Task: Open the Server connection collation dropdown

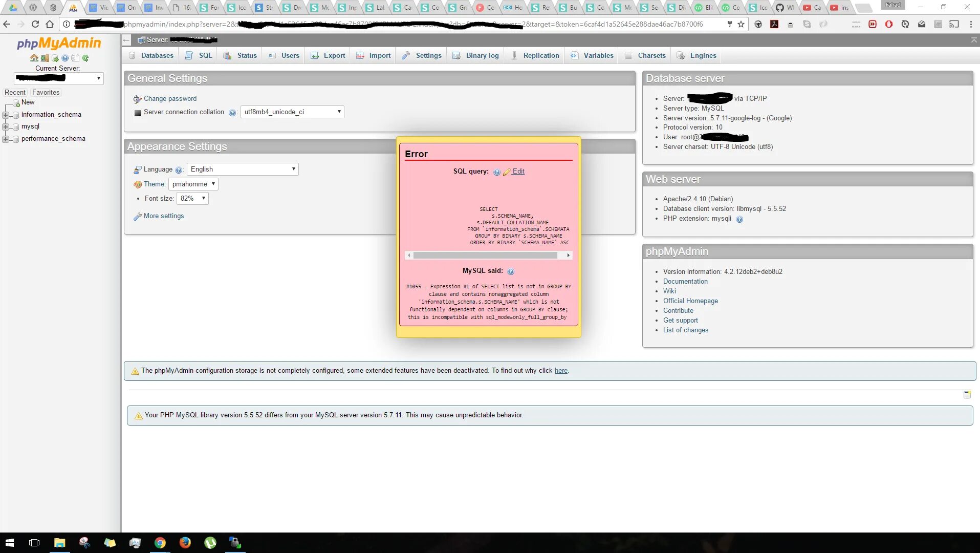Action: (292, 112)
